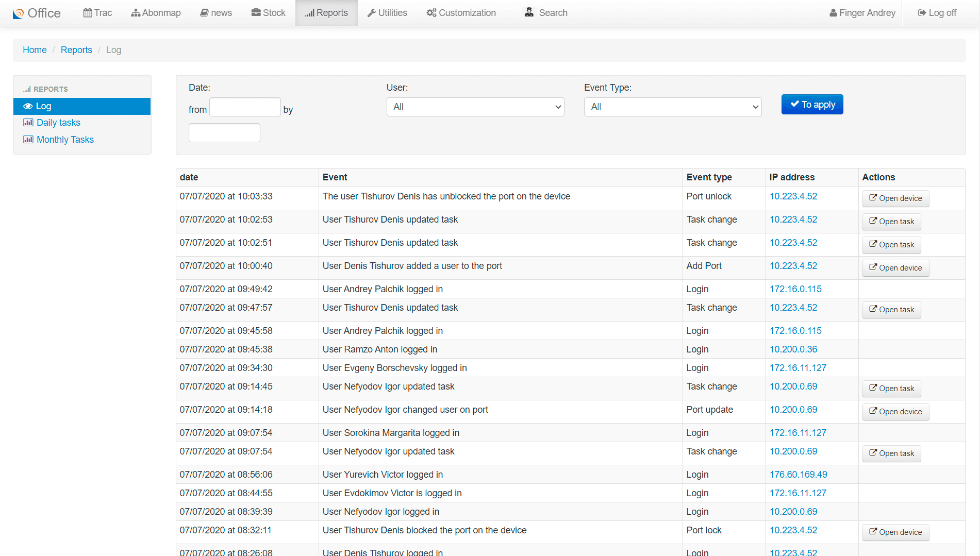This screenshot has width=980, height=556.
Task: Click the Monthly Tasks chart icon
Action: (x=28, y=140)
